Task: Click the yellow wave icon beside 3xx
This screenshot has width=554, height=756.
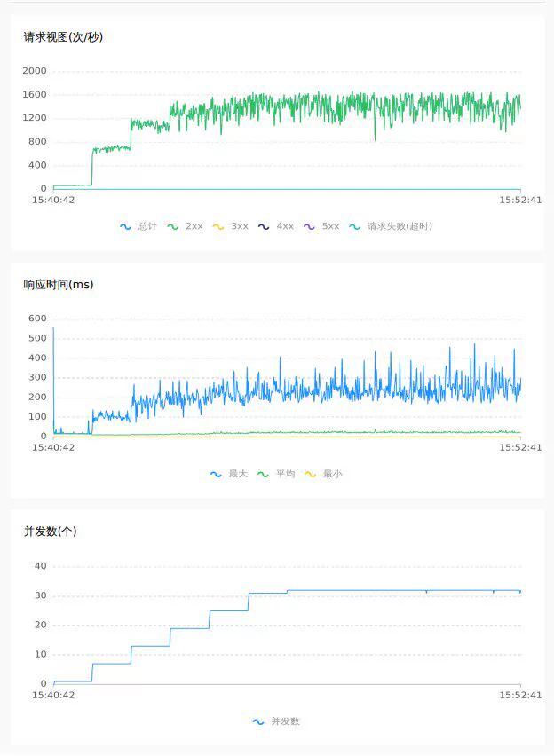Action: [218, 226]
